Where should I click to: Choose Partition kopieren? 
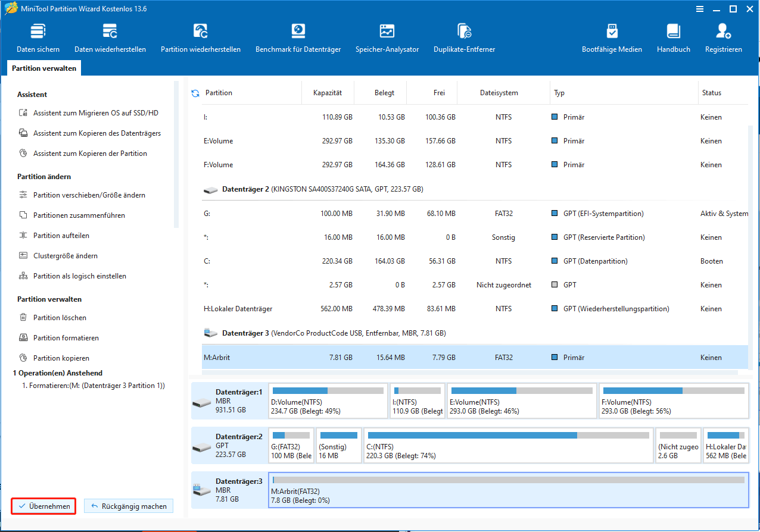[x=54, y=358]
